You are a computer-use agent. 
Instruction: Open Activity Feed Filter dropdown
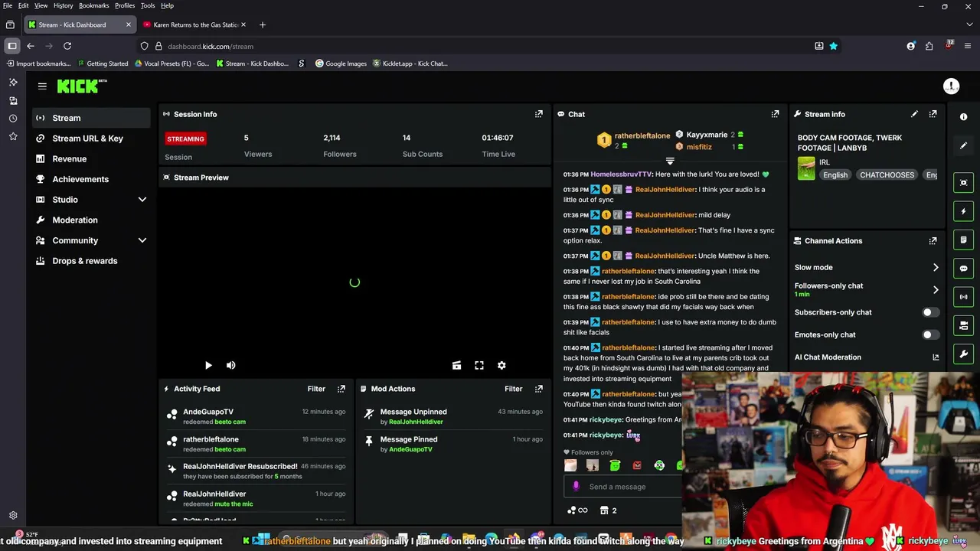316,389
